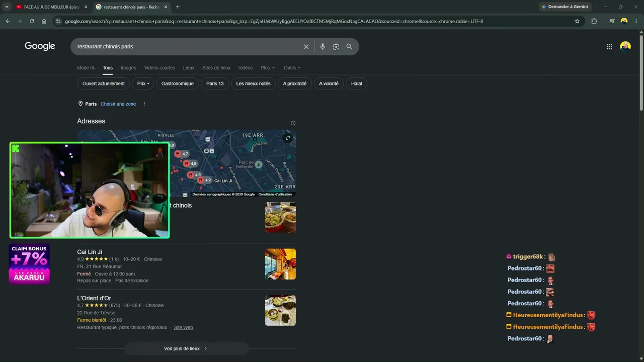Screen dimensions: 644x362
Task: Start a voice search with the microphone
Action: [x=323, y=47]
